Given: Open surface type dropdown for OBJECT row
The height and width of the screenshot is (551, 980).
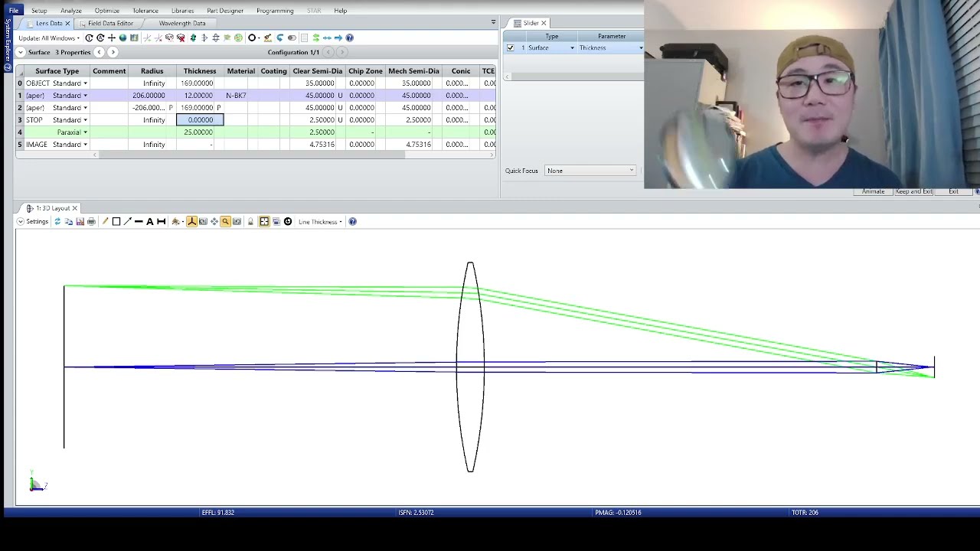Looking at the screenshot, I should [85, 83].
